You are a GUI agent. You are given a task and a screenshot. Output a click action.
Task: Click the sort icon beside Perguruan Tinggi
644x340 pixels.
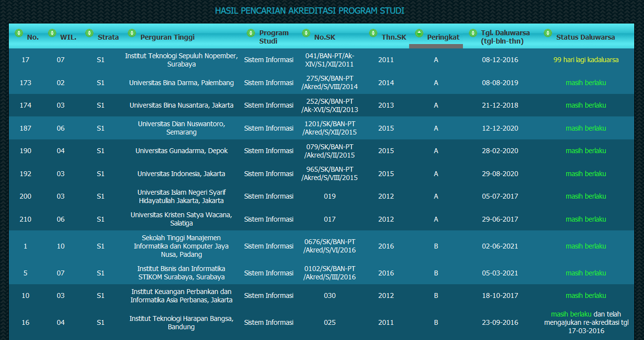click(x=132, y=33)
